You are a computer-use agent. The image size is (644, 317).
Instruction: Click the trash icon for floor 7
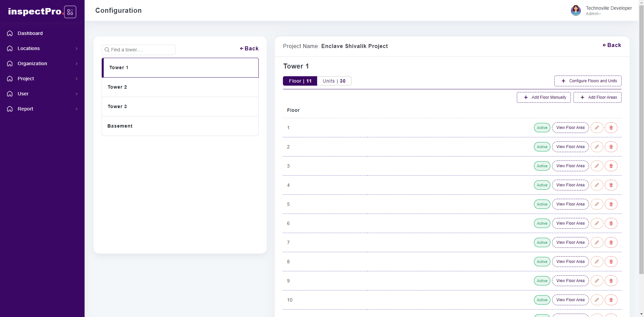611,242
